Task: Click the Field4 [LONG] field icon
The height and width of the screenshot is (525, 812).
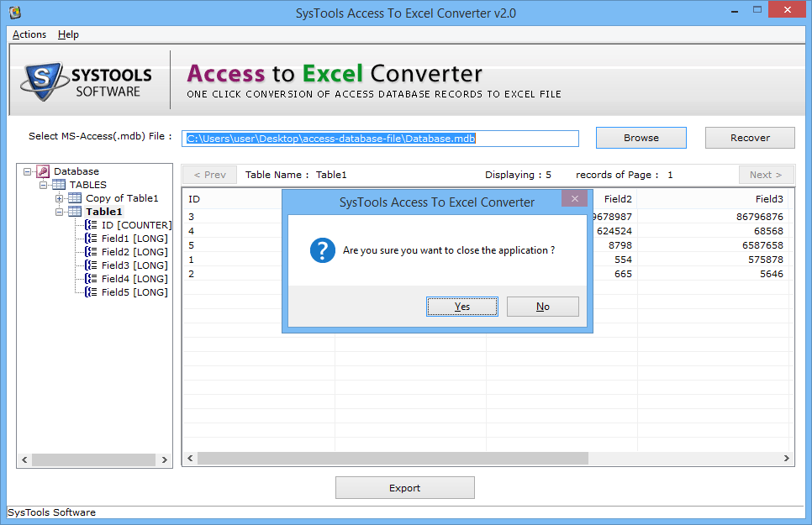Action: tap(91, 279)
